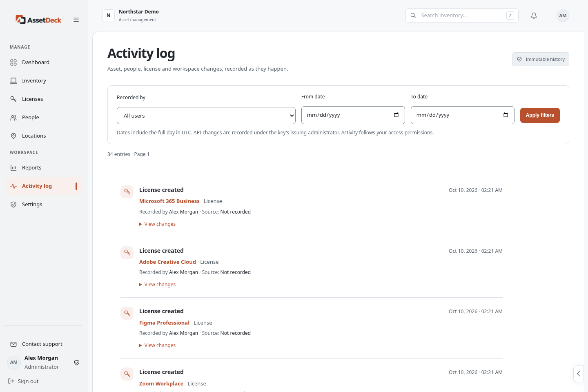Expand View changes for Microsoft 365 Business
This screenshot has width=588, height=392.
click(x=158, y=224)
